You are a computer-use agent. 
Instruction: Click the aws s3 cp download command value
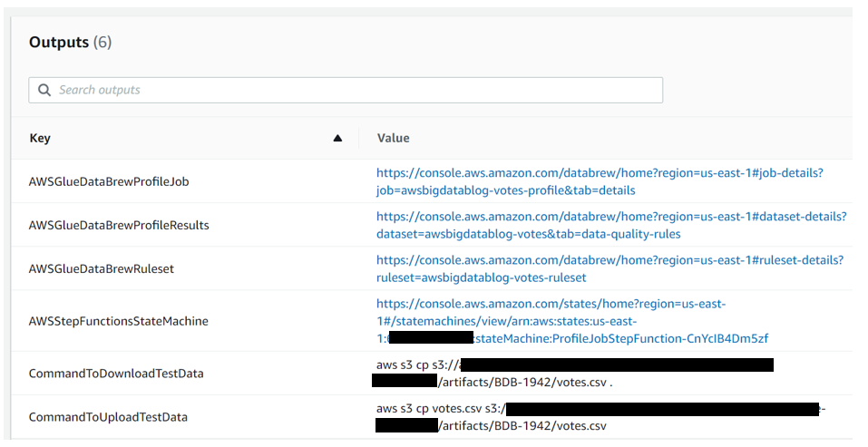tap(573, 374)
